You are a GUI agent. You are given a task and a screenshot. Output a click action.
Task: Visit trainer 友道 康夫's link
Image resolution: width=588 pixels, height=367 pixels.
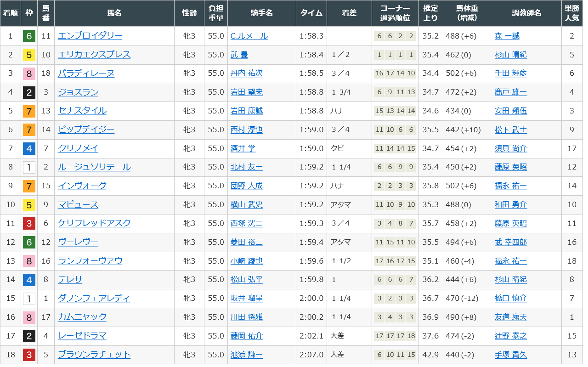click(510, 317)
